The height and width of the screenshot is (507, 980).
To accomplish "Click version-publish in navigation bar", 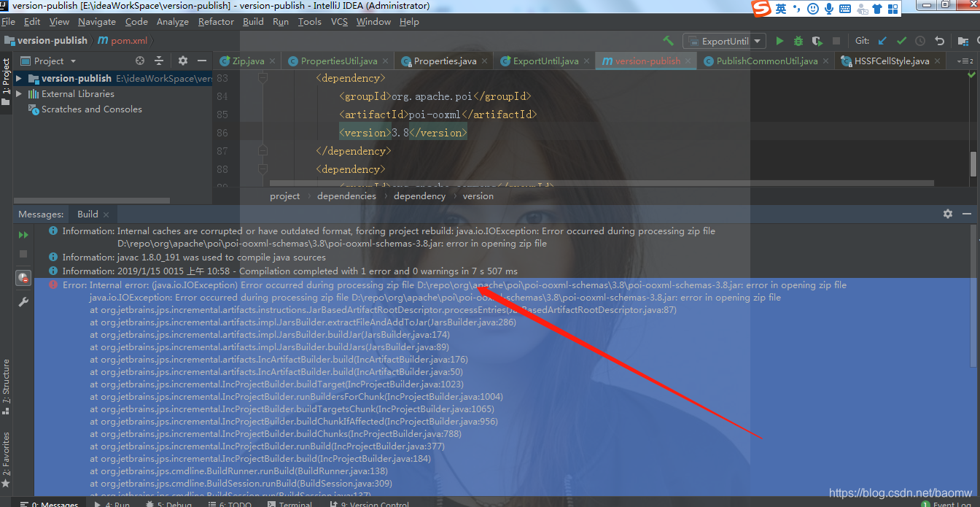I will pyautogui.click(x=45, y=40).
